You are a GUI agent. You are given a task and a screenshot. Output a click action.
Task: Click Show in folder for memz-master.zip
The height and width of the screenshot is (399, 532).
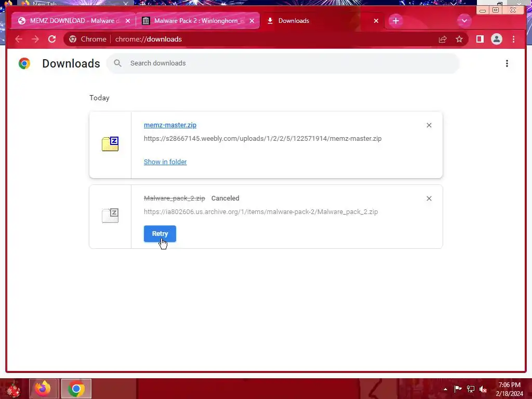[165, 162]
